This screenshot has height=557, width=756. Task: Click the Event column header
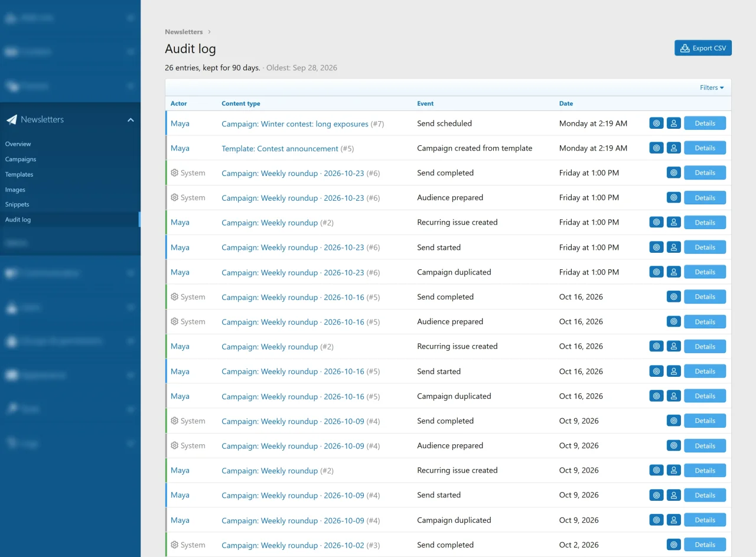[x=425, y=103]
